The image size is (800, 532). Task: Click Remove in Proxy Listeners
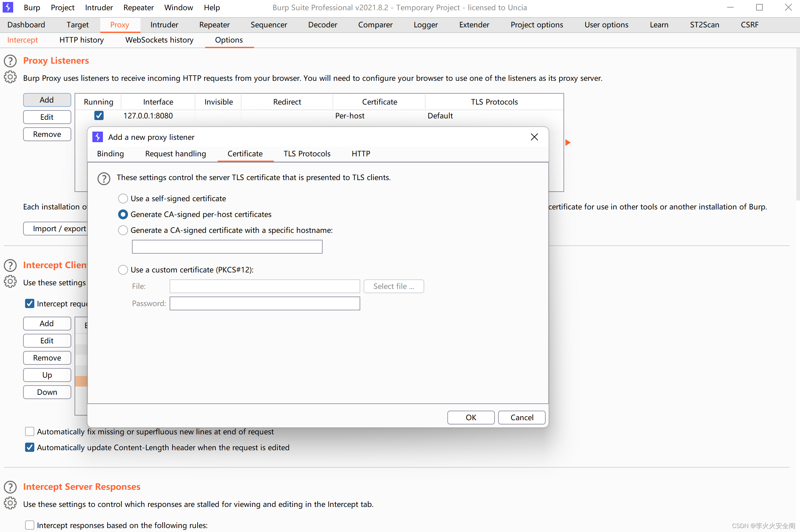(x=47, y=134)
